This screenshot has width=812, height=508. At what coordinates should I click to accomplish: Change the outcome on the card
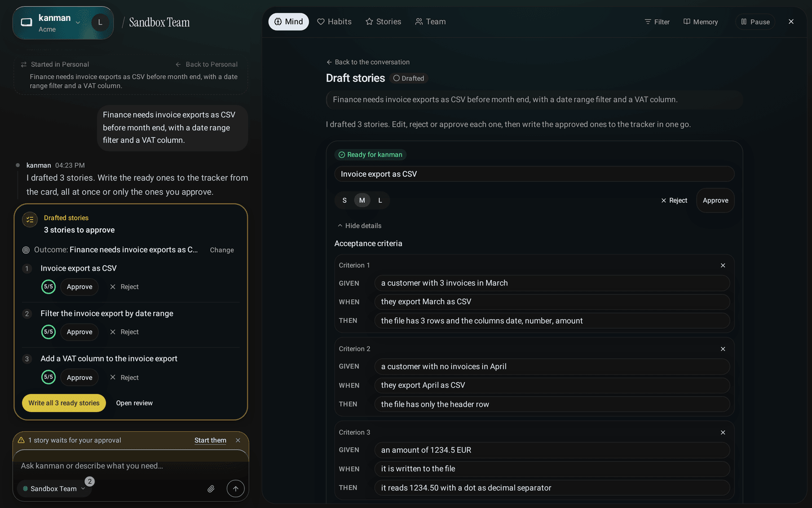point(222,250)
